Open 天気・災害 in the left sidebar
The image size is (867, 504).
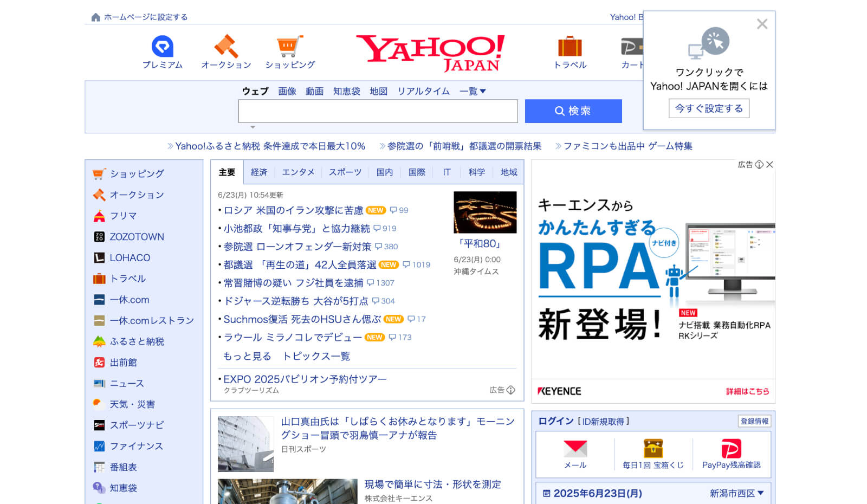(132, 404)
